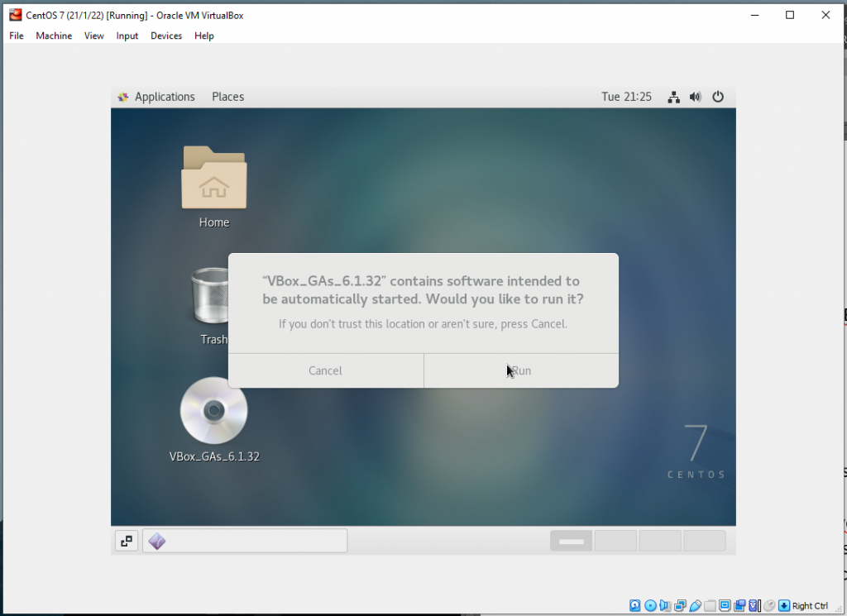
Task: Open the VirtualBox Machine menu
Action: tap(54, 36)
